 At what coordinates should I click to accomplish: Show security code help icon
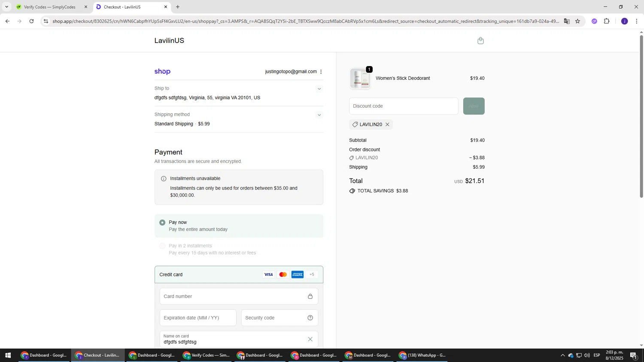(310, 318)
